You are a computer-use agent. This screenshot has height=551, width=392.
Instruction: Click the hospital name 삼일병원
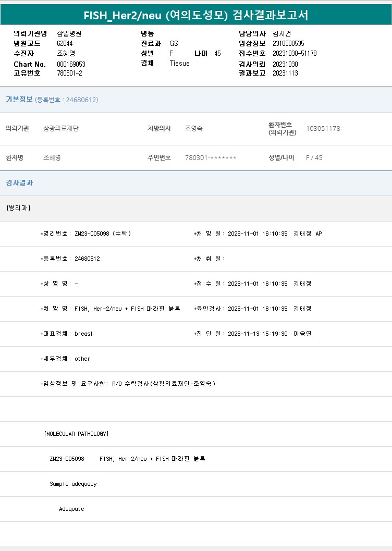pos(69,33)
